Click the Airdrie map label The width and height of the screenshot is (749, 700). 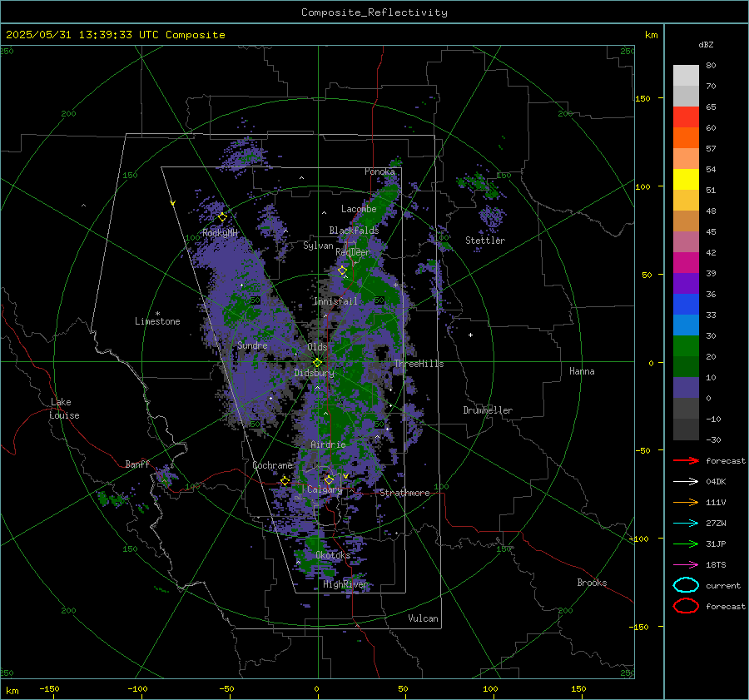[x=328, y=444]
